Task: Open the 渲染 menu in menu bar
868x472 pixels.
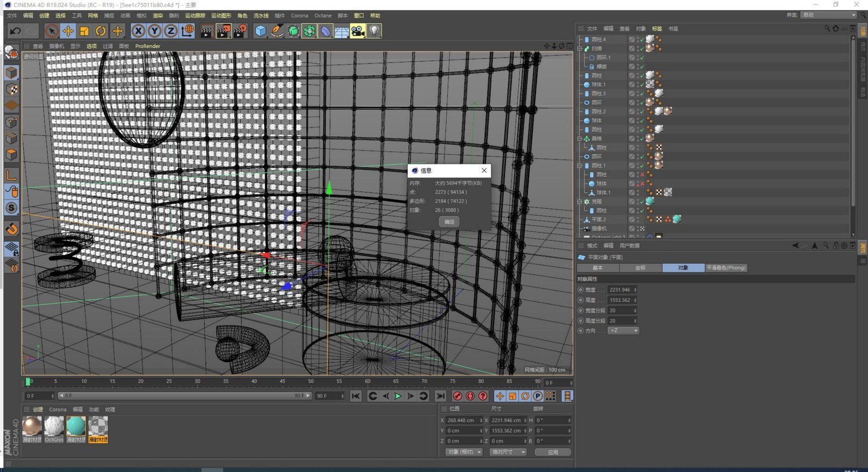Action: [x=157, y=15]
